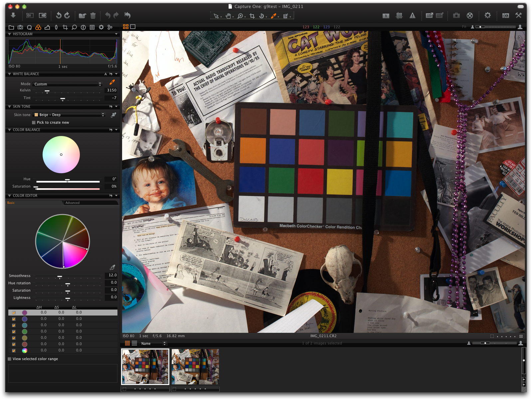
Task: Collapse the Histogram panel triangle
Action: (9, 34)
